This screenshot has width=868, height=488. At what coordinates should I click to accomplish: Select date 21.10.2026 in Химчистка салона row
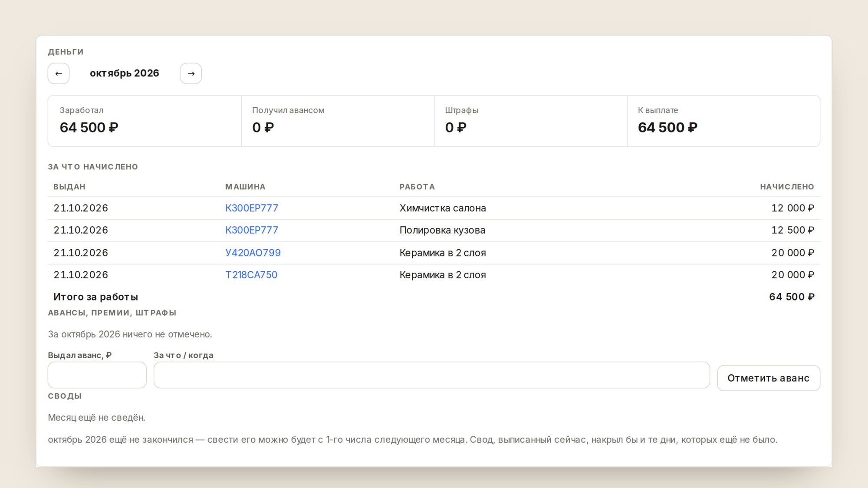(x=81, y=208)
